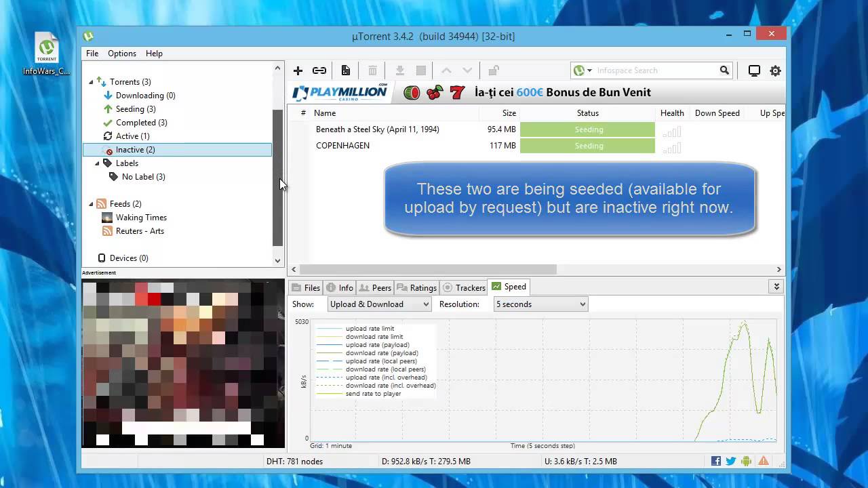Click Move Up Queue arrow icon
This screenshot has width=868, height=488.
(x=446, y=70)
